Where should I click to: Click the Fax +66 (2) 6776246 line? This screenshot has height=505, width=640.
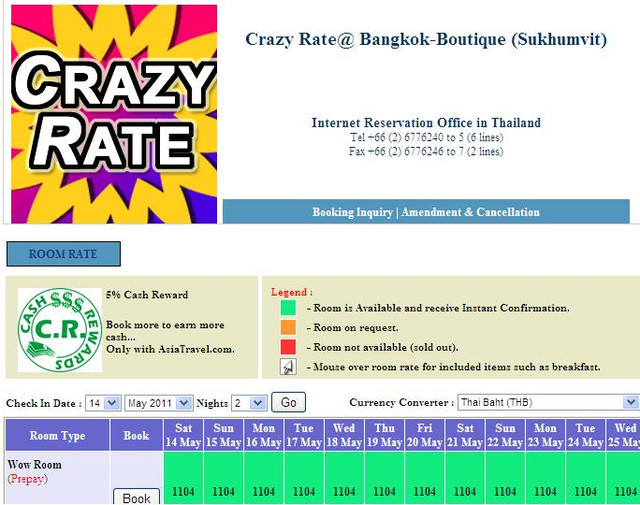pos(426,151)
